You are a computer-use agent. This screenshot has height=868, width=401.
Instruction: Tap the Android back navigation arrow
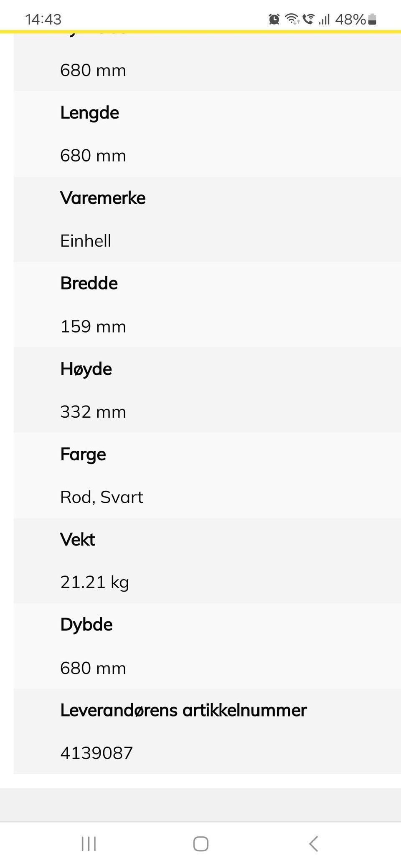click(313, 843)
